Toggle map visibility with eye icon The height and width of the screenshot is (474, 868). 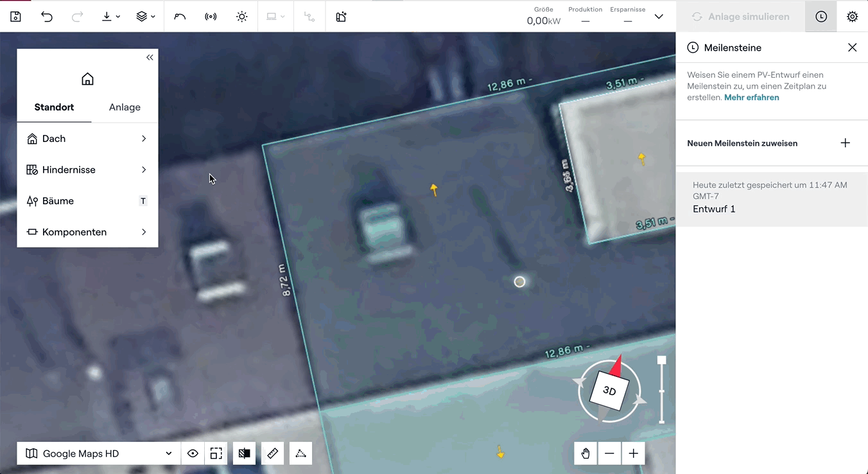193,453
